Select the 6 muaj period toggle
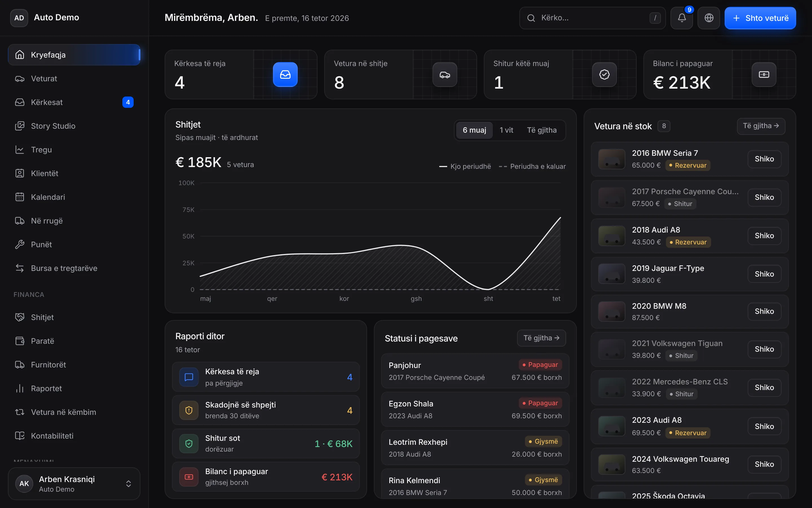The height and width of the screenshot is (508, 812). (475, 130)
